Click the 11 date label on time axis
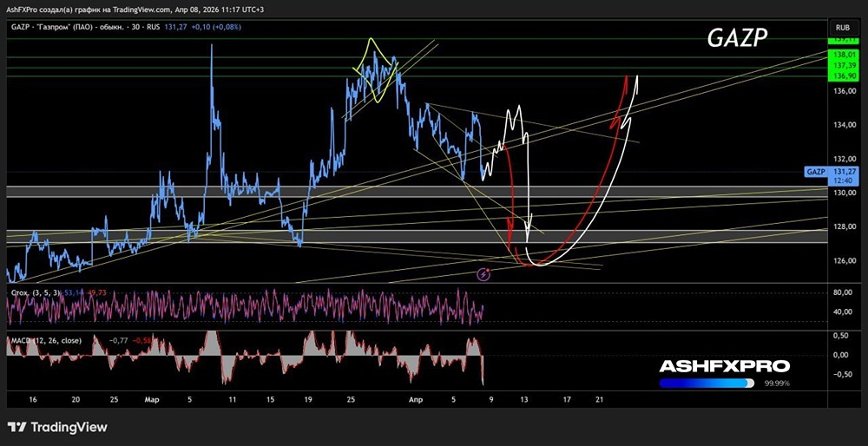The width and height of the screenshot is (868, 446). point(233,399)
